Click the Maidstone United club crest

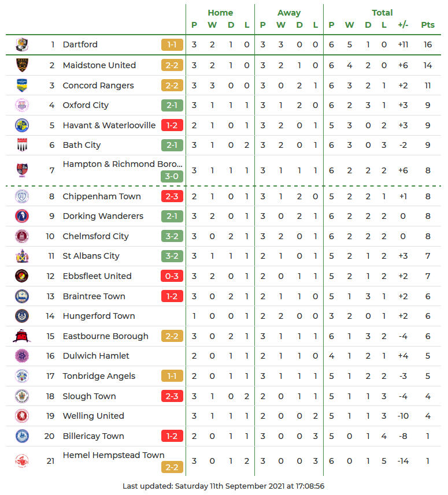click(x=22, y=65)
